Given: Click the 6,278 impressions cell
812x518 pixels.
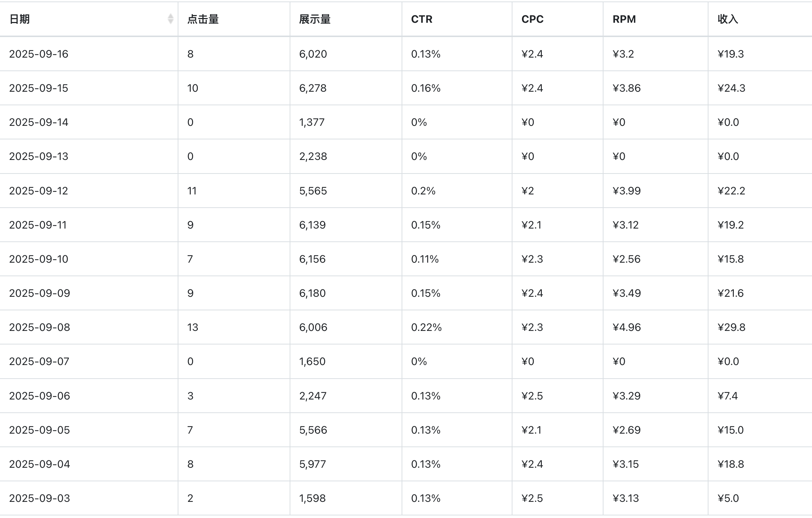Looking at the screenshot, I should [x=313, y=88].
